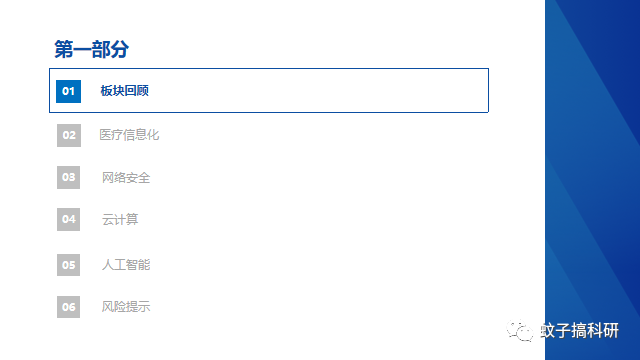Click the 第一部分 heading
This screenshot has width=640, height=360.
coord(91,49)
